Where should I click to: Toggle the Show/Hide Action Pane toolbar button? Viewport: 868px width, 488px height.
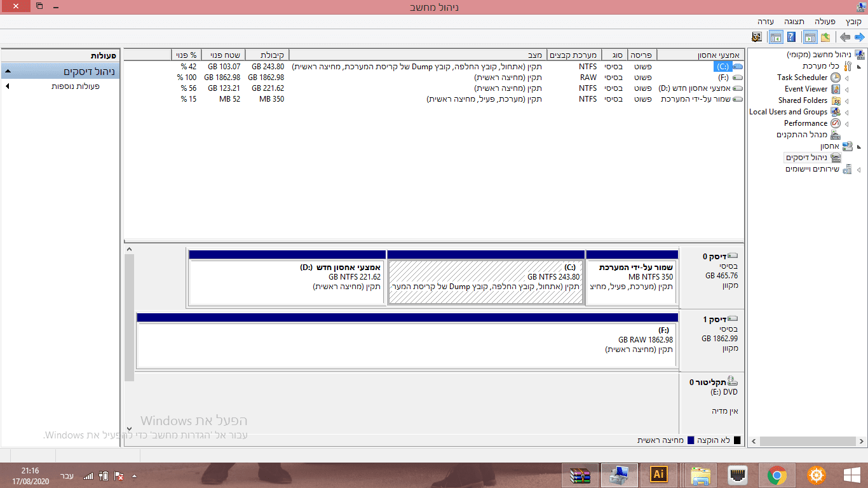click(x=776, y=37)
